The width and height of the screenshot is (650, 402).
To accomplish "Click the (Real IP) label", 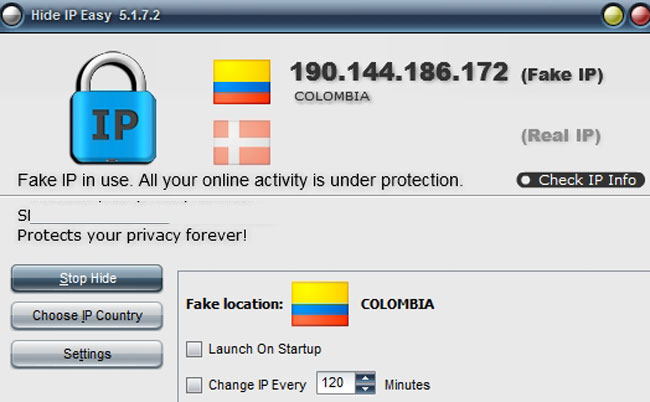I will click(561, 136).
